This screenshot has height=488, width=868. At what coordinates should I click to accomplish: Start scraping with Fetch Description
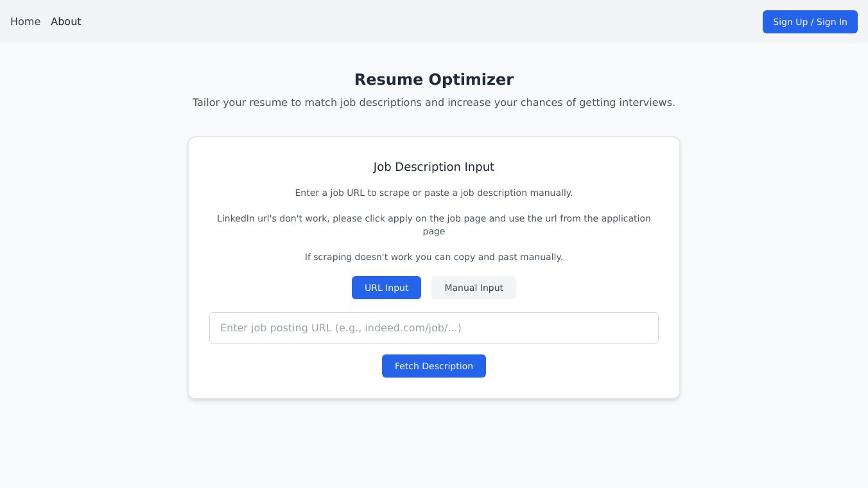coord(433,366)
